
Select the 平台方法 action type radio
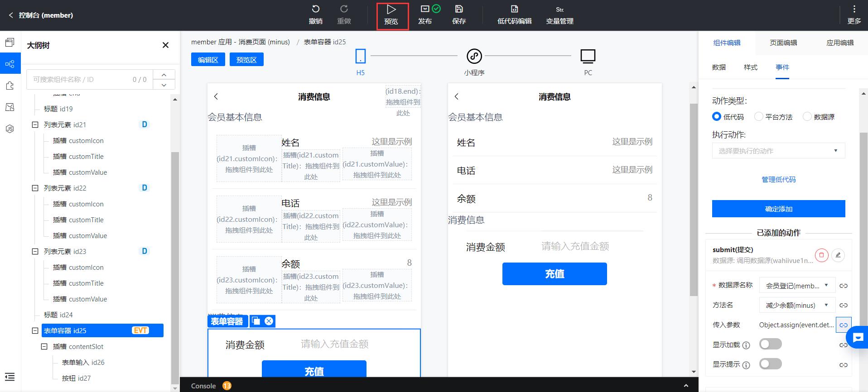tap(758, 117)
